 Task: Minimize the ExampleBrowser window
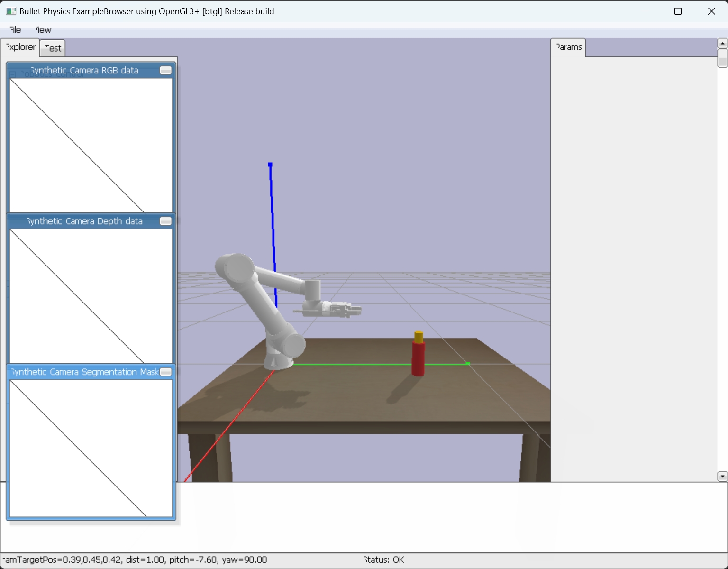645,11
